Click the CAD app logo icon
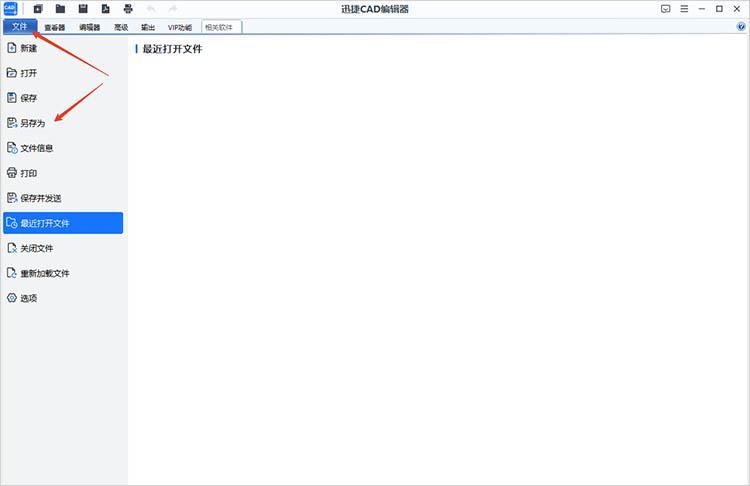This screenshot has height=486, width=750. (x=10, y=9)
